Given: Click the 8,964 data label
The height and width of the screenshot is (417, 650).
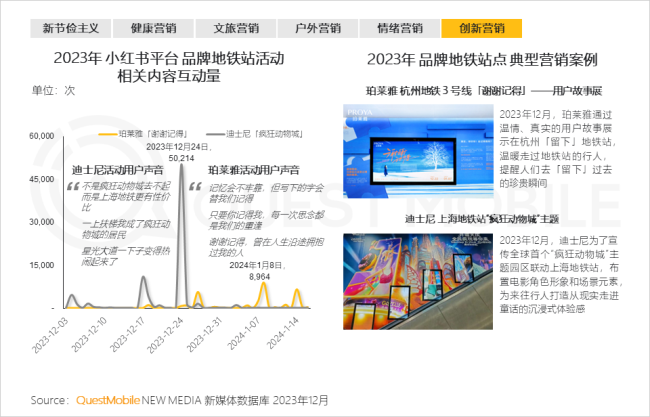Looking at the screenshot, I should [x=260, y=276].
